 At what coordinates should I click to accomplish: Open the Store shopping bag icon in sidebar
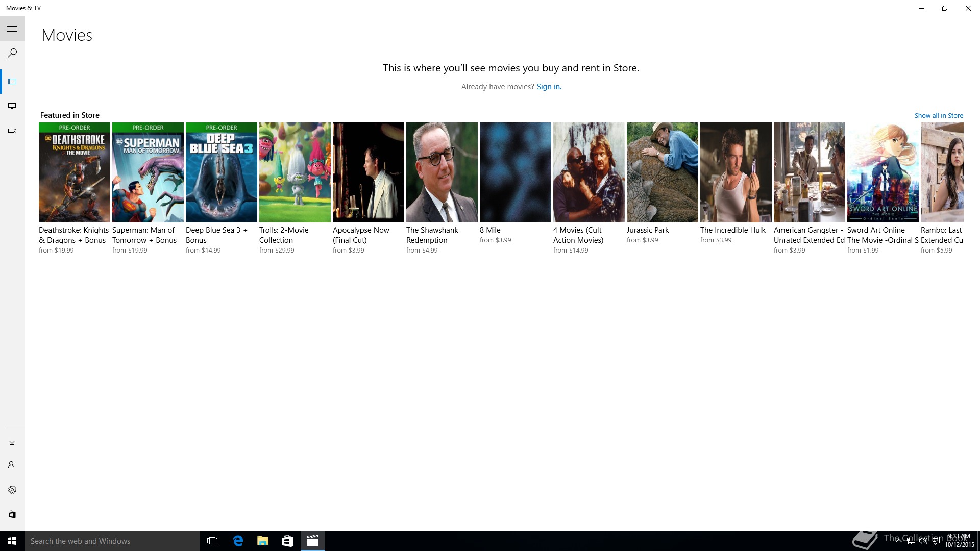click(x=12, y=514)
